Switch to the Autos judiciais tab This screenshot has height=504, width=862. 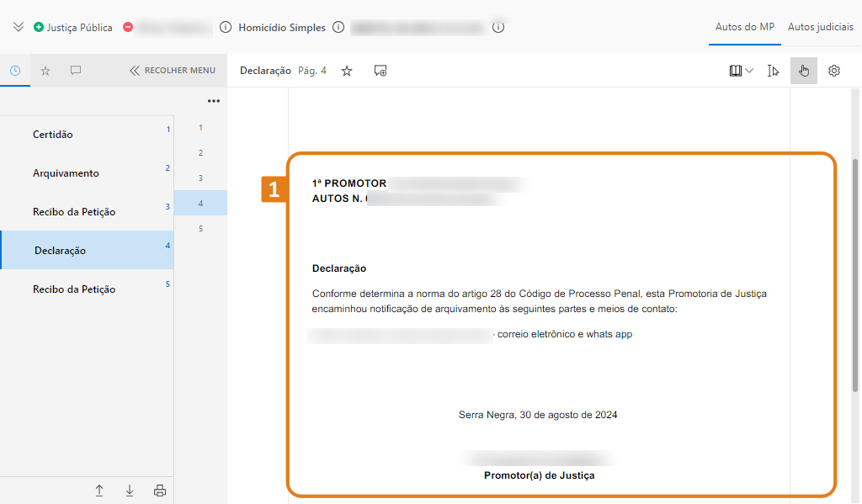click(x=820, y=26)
